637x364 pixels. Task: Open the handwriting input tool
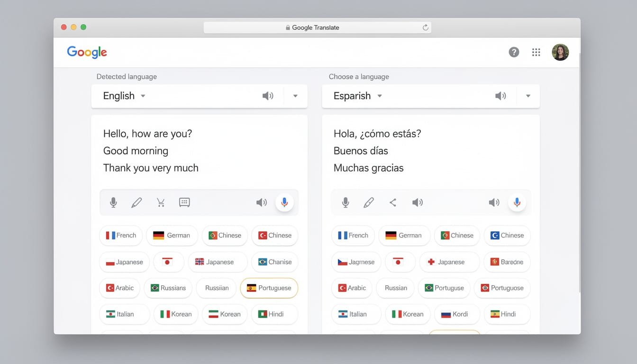click(x=136, y=202)
